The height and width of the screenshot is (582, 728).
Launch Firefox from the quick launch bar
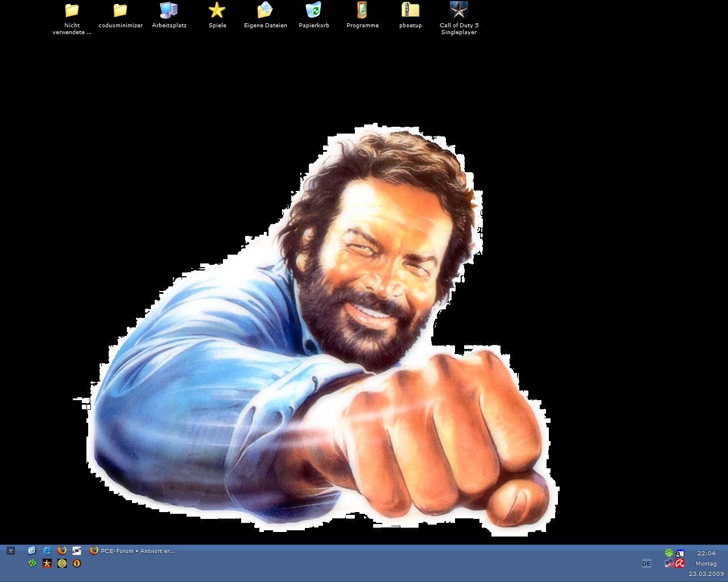point(62,551)
